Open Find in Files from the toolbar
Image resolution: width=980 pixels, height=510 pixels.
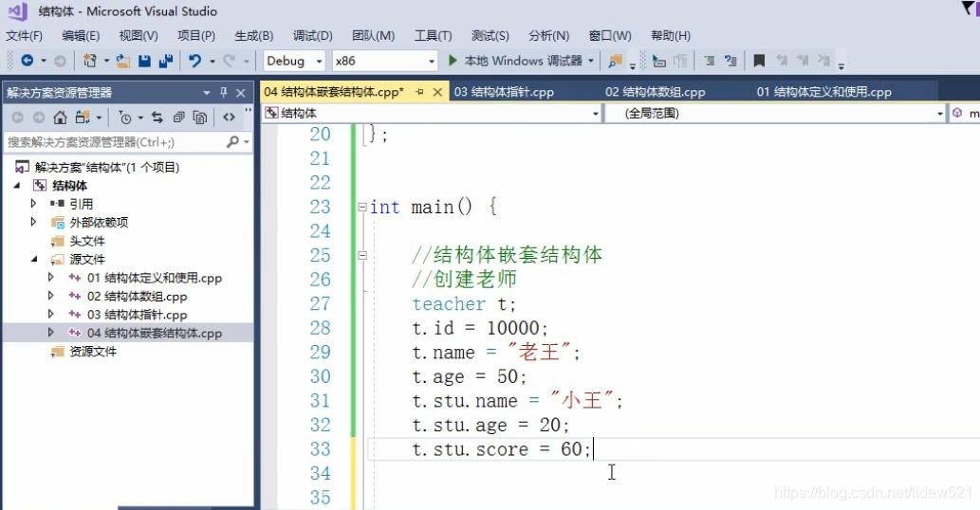coord(616,61)
